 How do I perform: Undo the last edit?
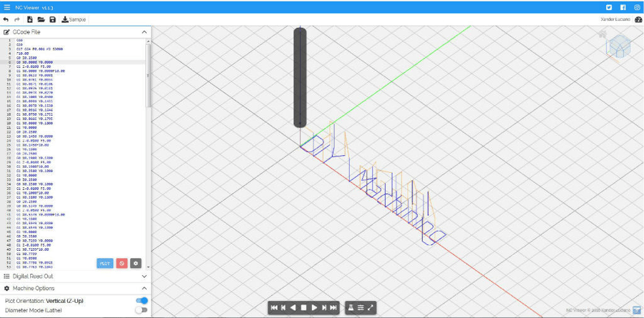click(x=6, y=20)
